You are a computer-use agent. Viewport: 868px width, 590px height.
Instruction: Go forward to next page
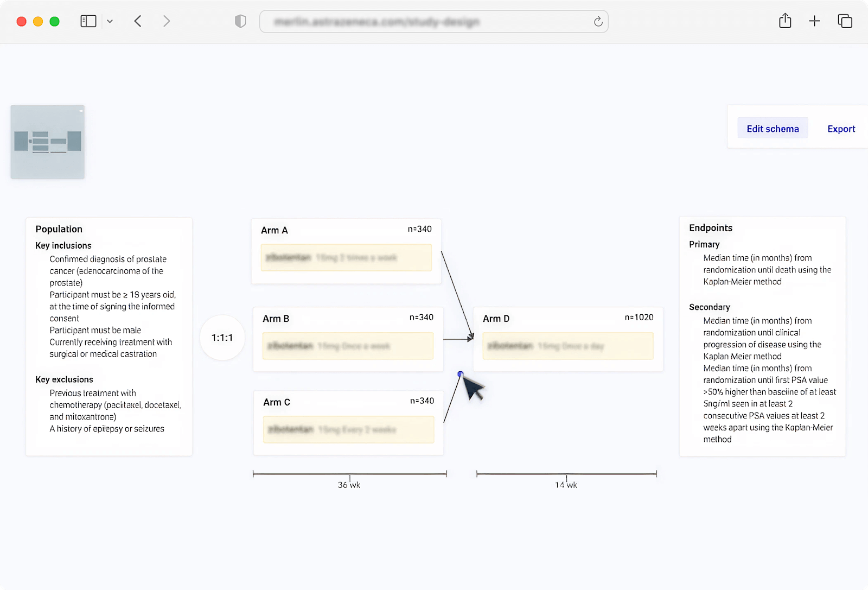tap(167, 21)
